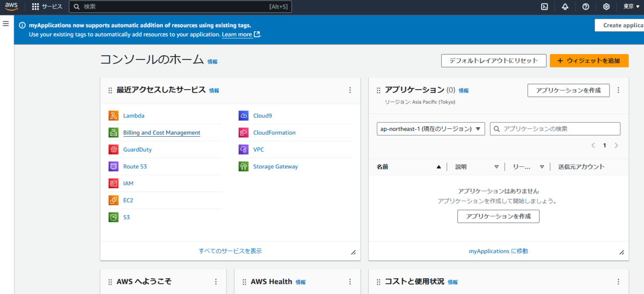Open the GuardDuty link
Image resolution: width=644 pixels, height=294 pixels.
137,150
